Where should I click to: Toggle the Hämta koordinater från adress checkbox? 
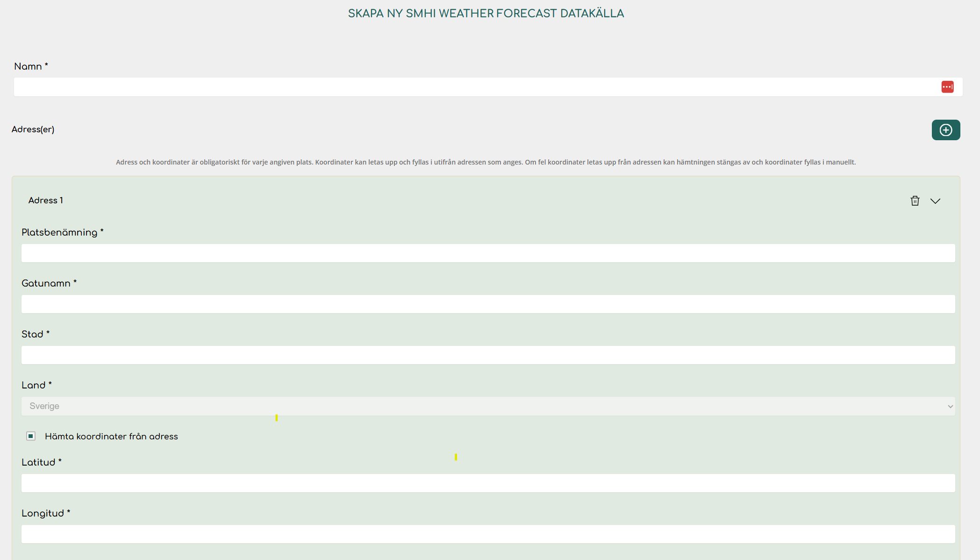pos(31,436)
